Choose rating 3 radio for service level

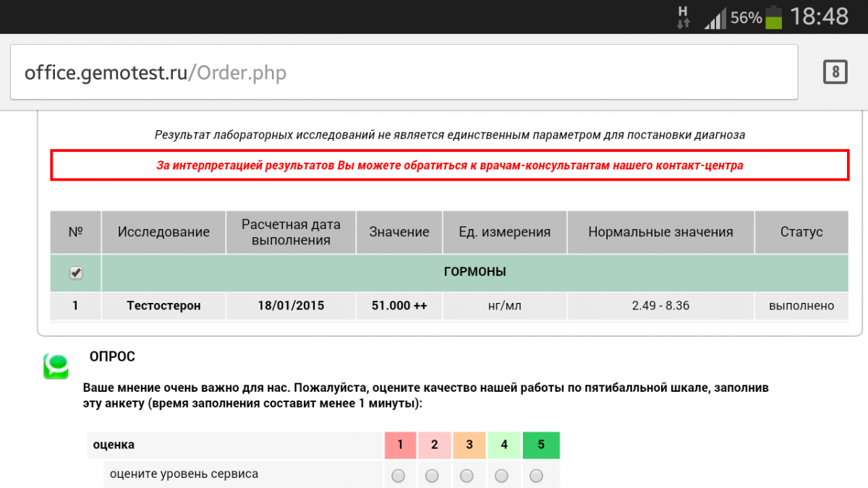pyautogui.click(x=467, y=475)
